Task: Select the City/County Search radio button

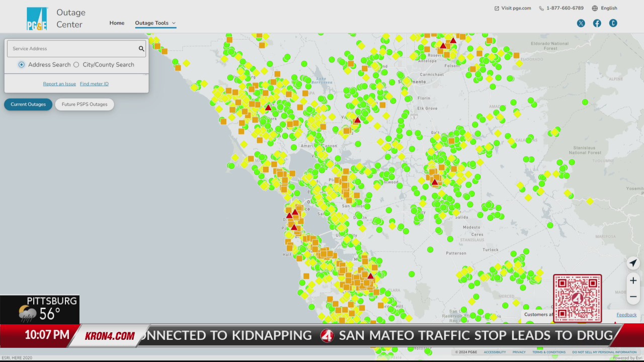Action: coord(76,64)
